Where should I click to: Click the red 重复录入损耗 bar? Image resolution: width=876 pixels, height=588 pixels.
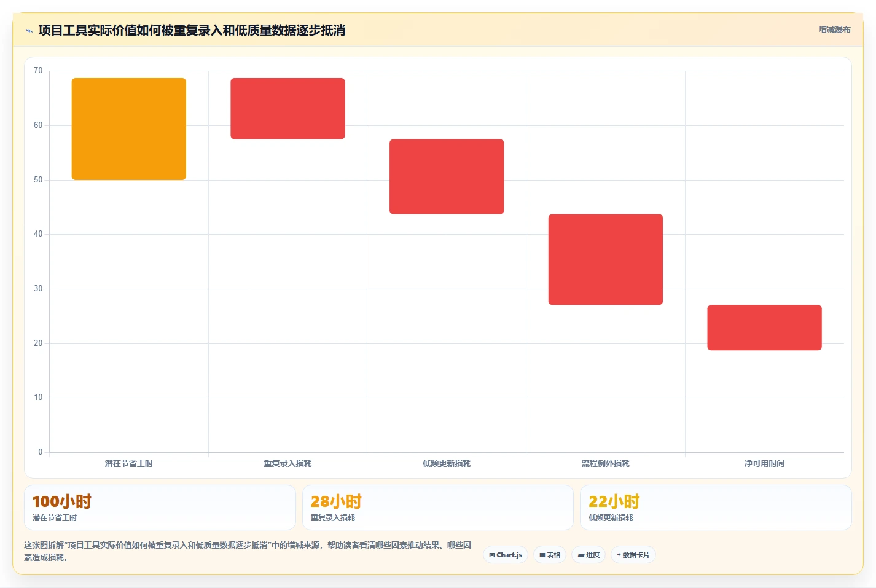[287, 109]
